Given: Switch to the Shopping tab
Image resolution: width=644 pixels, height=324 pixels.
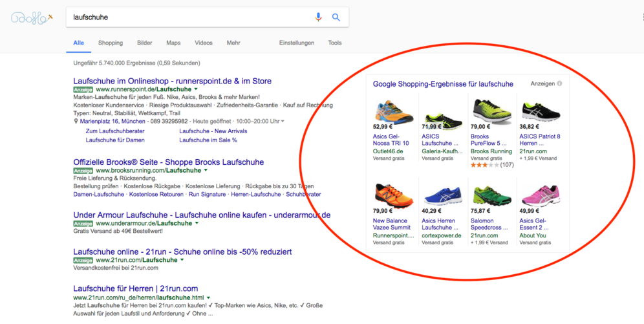Looking at the screenshot, I should 111,43.
